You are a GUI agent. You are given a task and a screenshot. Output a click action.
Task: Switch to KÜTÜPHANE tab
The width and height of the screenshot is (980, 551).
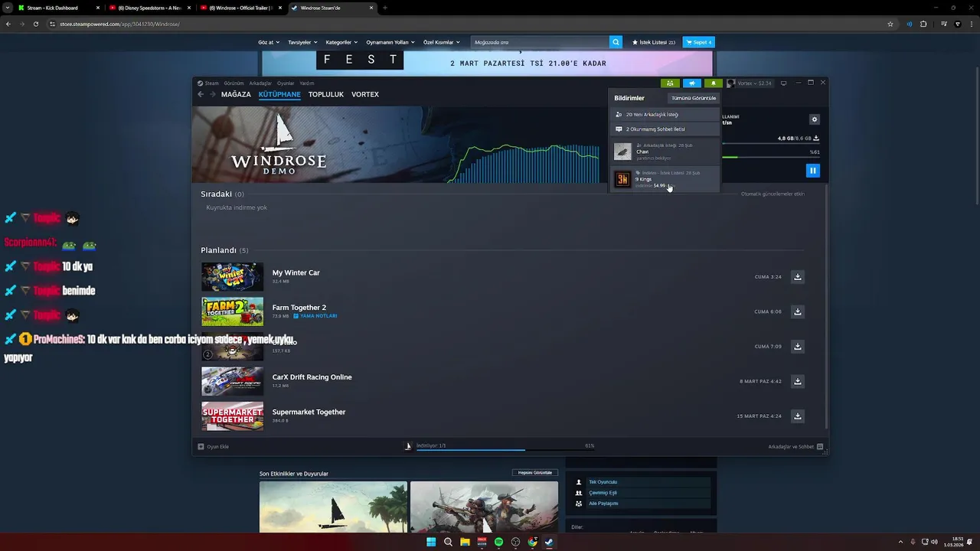279,94
